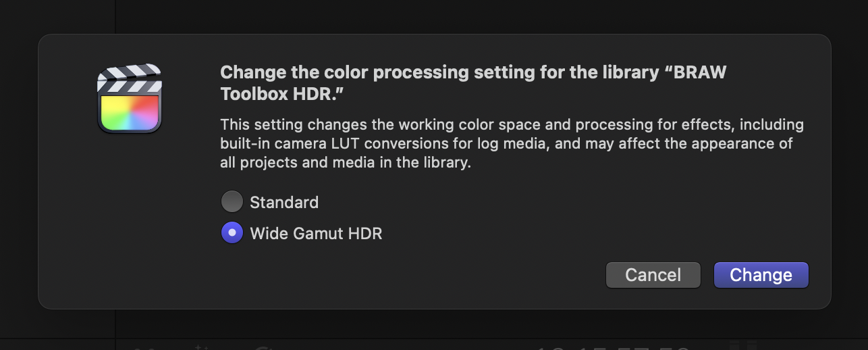
Task: Click the rainbow color area of the app icon
Action: [x=130, y=112]
